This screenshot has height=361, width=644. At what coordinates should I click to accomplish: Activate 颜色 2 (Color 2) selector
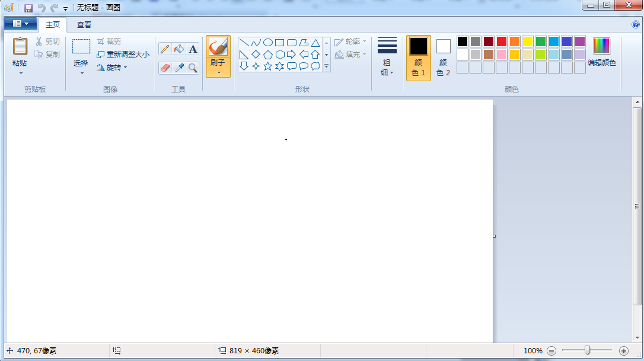[443, 58]
